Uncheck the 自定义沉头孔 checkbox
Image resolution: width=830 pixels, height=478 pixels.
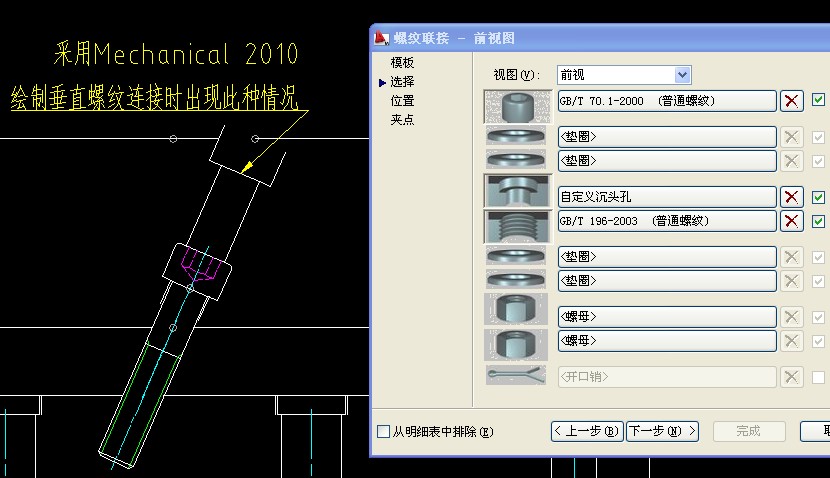(x=818, y=197)
